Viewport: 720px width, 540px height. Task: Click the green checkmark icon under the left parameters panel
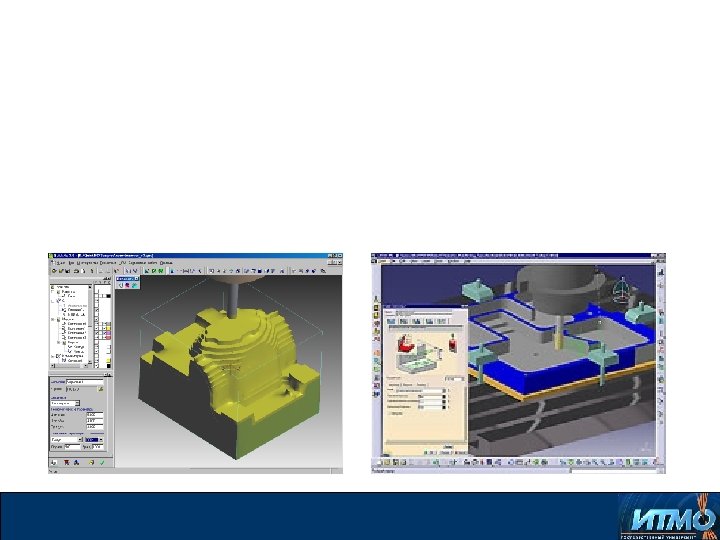[x=102, y=462]
